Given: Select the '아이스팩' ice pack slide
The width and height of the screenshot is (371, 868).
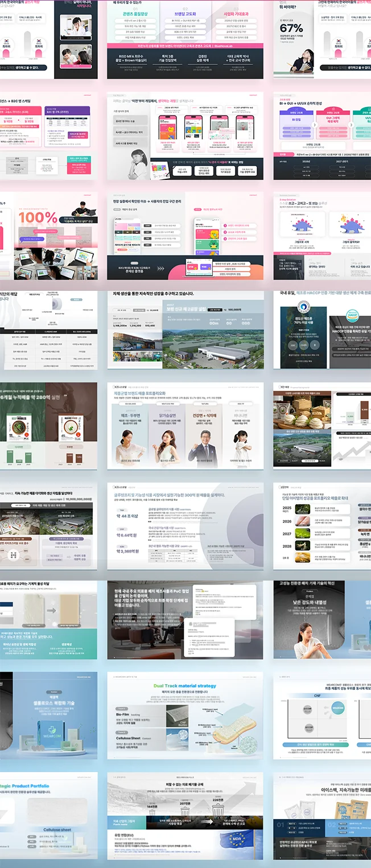Looking at the screenshot, I should click(322, 816).
